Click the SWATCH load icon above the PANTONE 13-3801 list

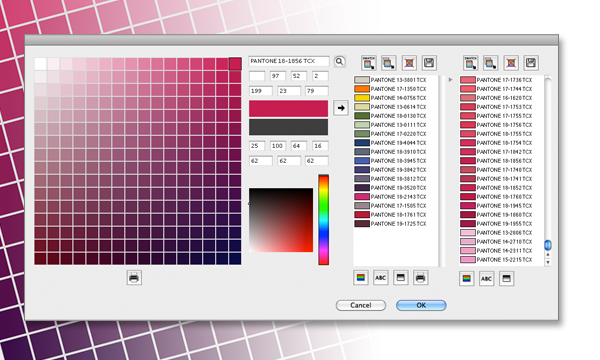368,63
